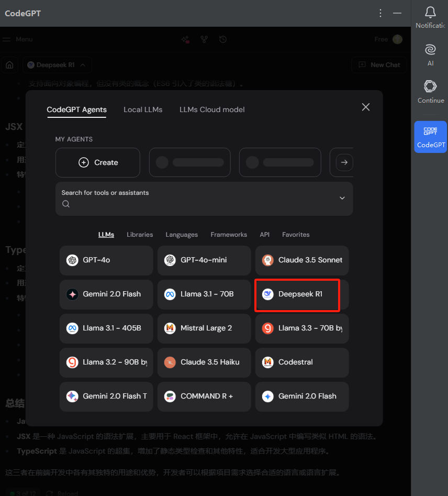Select the Favorites category filter

[296, 235]
